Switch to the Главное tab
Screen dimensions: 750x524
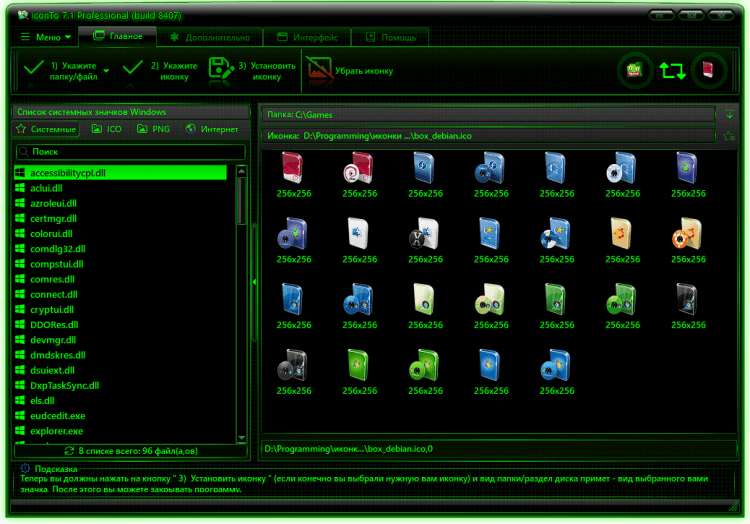tap(118, 36)
